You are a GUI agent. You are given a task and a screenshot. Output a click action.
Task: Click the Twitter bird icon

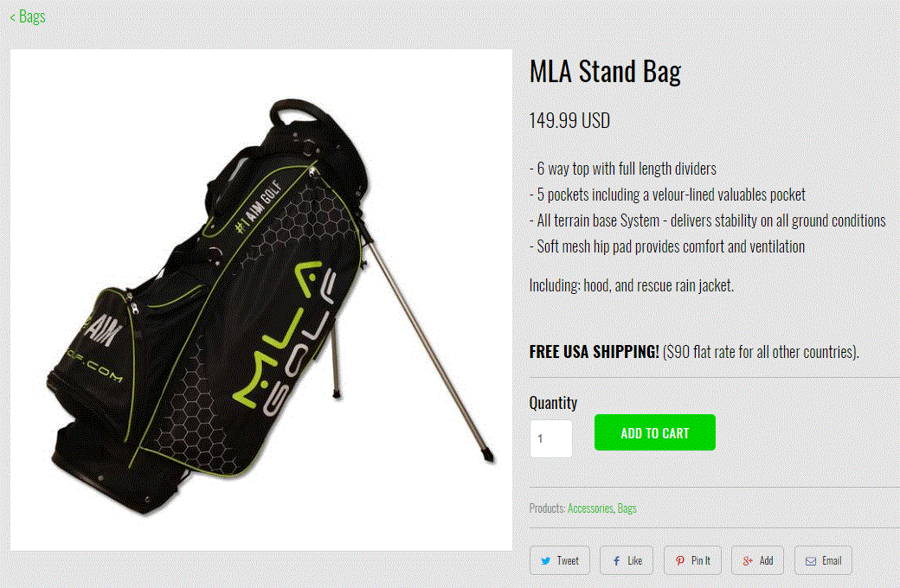point(545,561)
